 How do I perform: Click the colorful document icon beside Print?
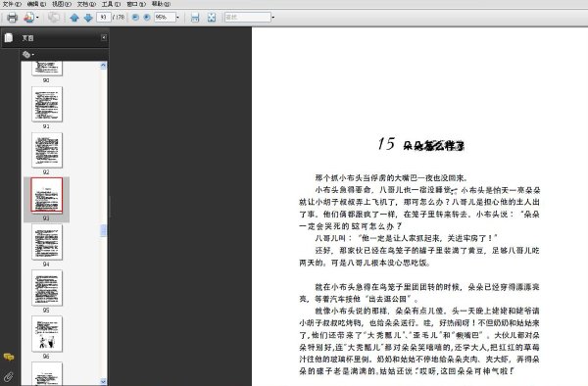(28, 18)
